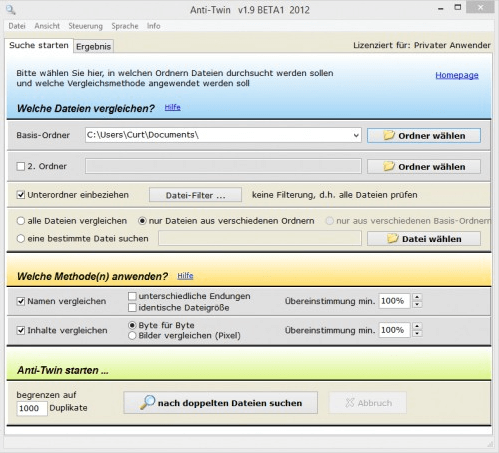The image size is (499, 453).
Task: Decrease Namen Übereinstimmung percentage with down arrow
Action: pos(417,305)
